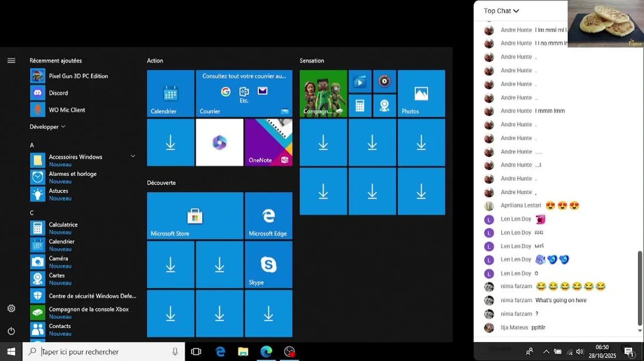Viewport: 644px width, 361px height.
Task: Open Task View on the taskbar
Action: coord(196,351)
